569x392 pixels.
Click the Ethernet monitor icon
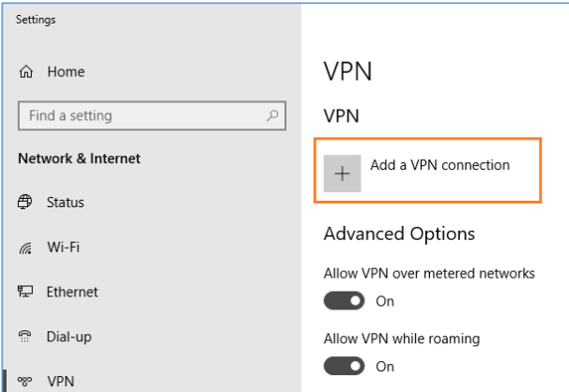point(25,292)
